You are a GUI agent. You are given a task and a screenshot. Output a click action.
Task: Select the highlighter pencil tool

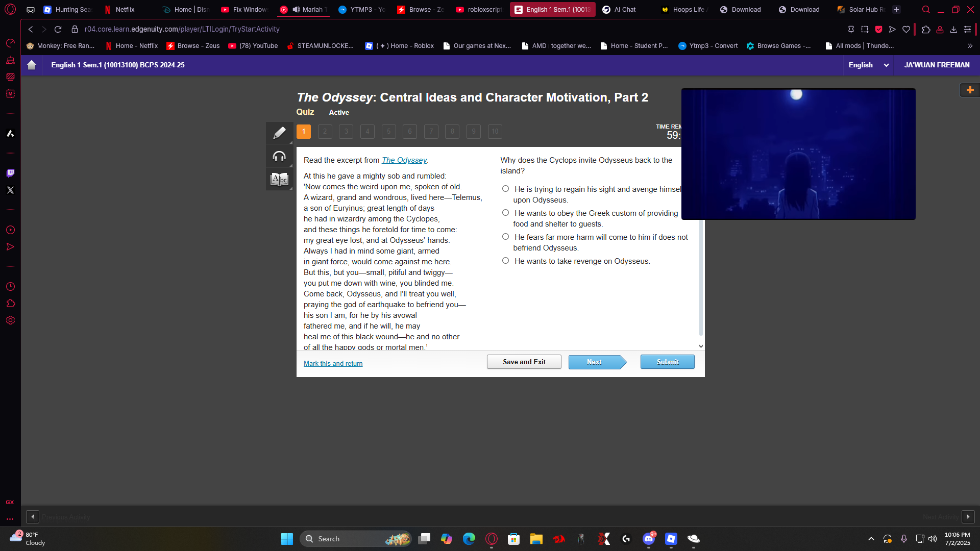pyautogui.click(x=279, y=133)
